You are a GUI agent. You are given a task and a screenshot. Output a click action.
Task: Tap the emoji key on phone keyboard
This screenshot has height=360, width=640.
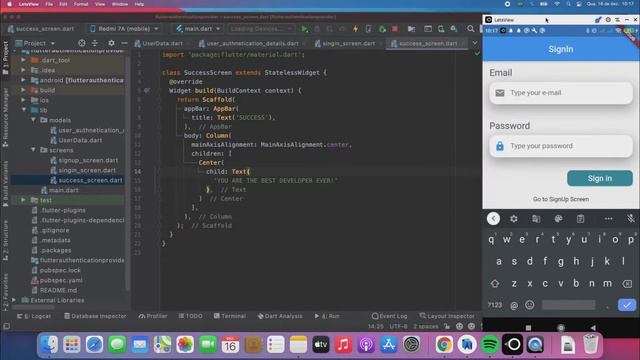pos(529,305)
